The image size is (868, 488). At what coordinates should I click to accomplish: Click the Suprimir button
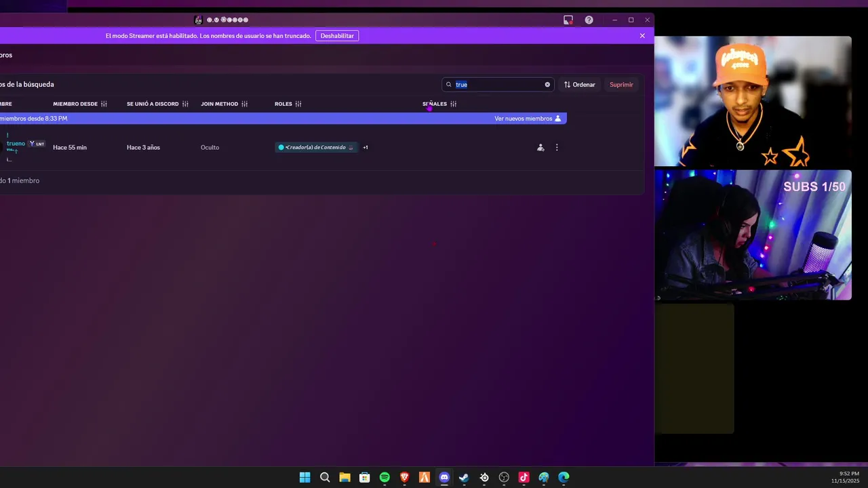[x=621, y=85]
